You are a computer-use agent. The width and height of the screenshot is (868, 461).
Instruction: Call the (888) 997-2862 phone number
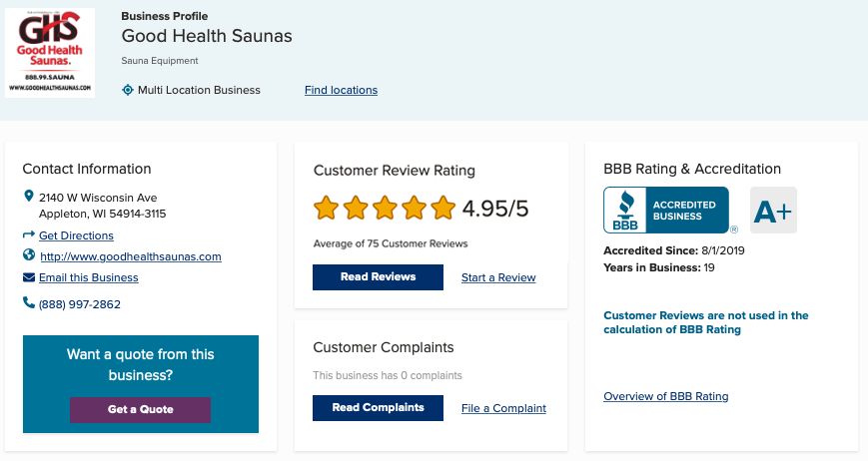point(80,304)
